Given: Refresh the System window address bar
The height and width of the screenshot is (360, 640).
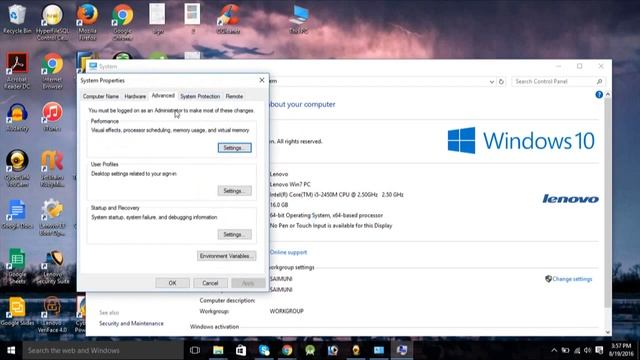Looking at the screenshot, I should tap(501, 82).
